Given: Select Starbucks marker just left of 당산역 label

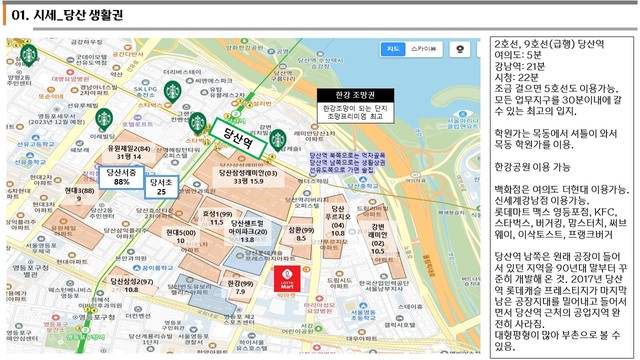Looking at the screenshot, I should click(x=198, y=123).
